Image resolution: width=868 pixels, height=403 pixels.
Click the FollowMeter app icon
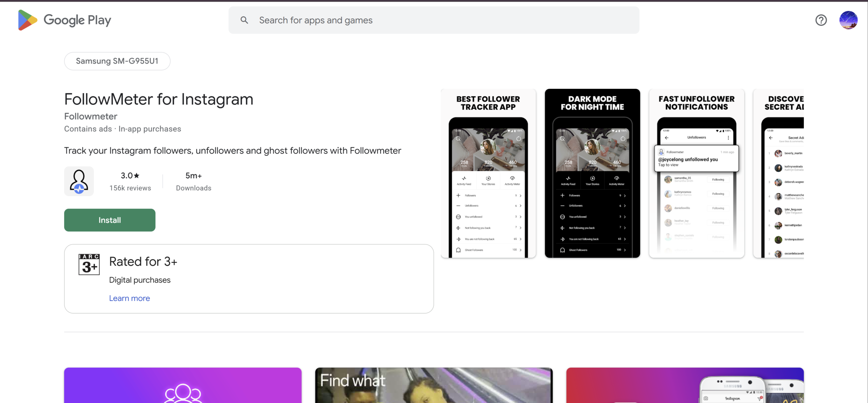point(79,181)
